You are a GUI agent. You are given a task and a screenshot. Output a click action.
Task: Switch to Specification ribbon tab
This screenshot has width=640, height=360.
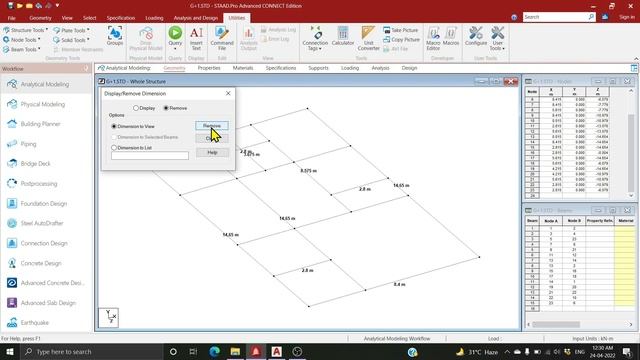[121, 18]
